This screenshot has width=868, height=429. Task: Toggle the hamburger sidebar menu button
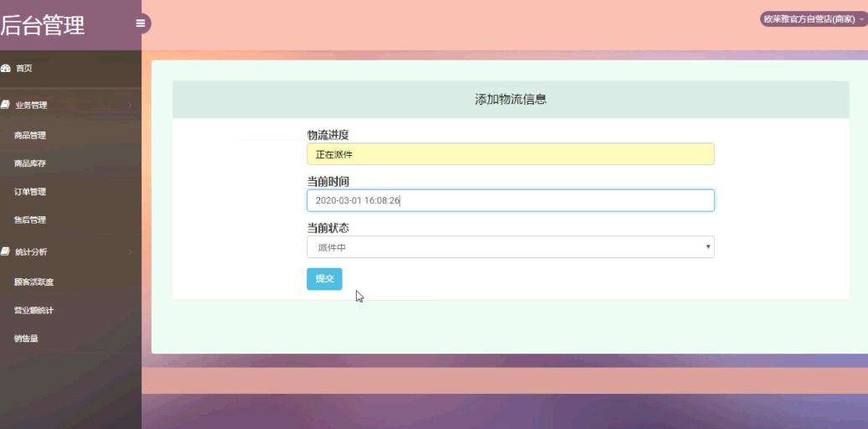point(141,23)
